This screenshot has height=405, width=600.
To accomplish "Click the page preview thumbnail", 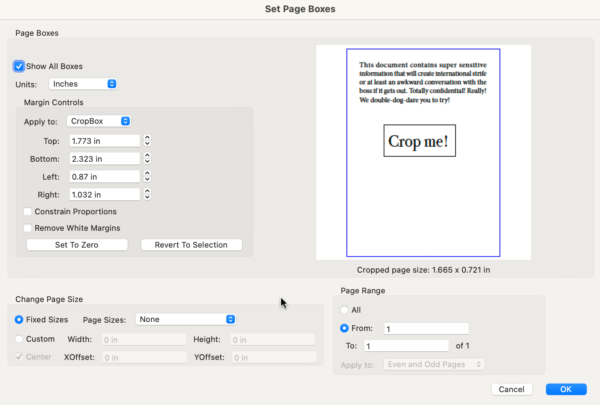I will click(424, 152).
